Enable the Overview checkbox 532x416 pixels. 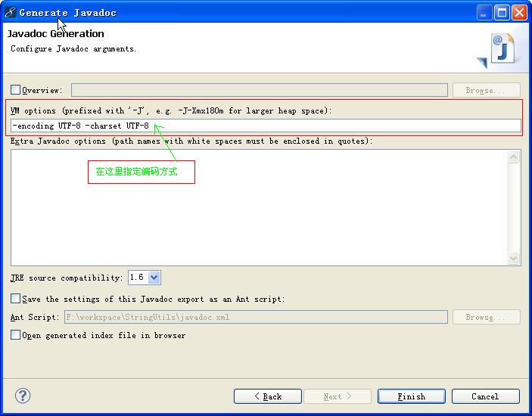pyautogui.click(x=15, y=90)
